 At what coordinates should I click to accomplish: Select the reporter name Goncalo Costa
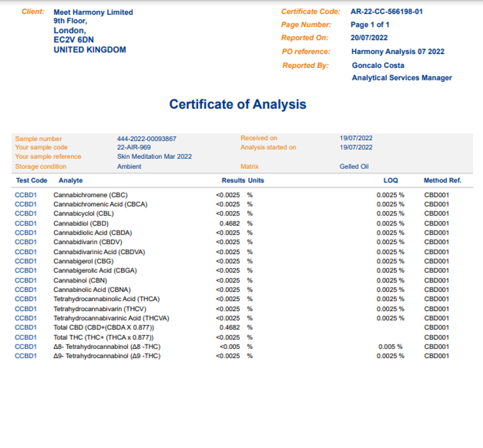378,65
